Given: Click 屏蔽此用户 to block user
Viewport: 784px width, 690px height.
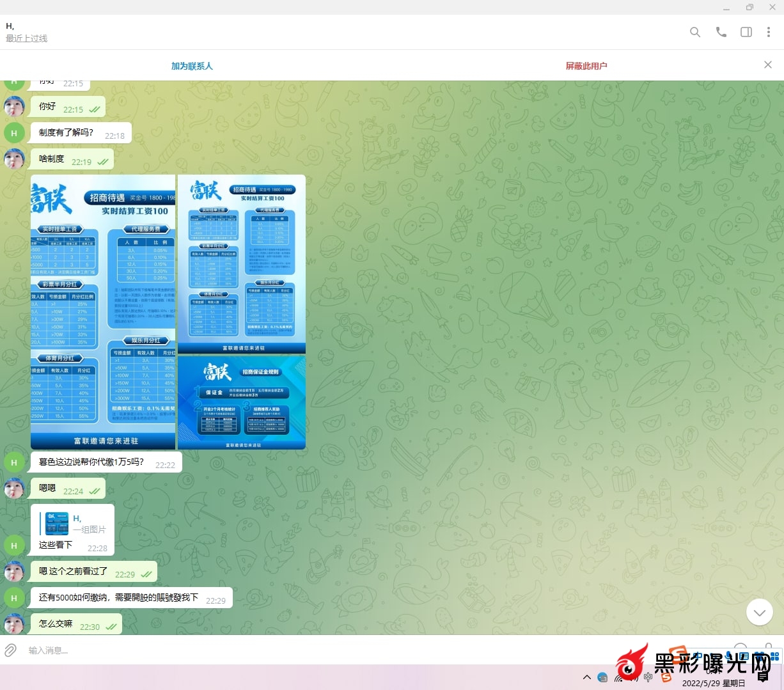Looking at the screenshot, I should pos(586,66).
